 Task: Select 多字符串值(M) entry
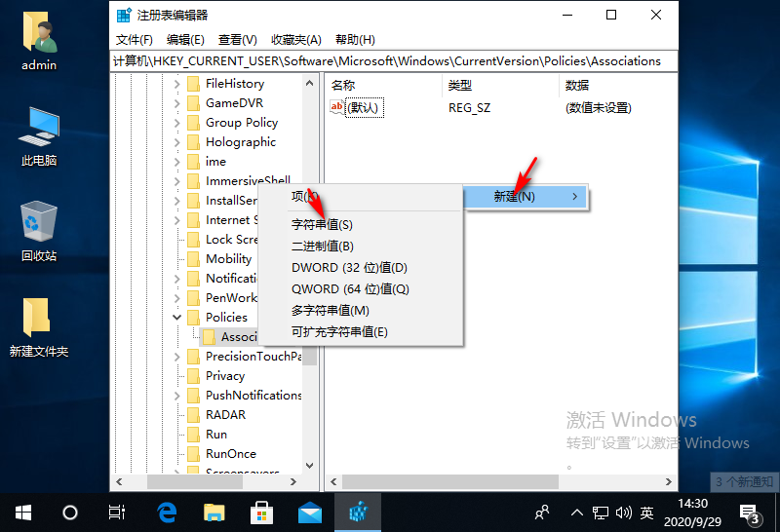[361, 311]
